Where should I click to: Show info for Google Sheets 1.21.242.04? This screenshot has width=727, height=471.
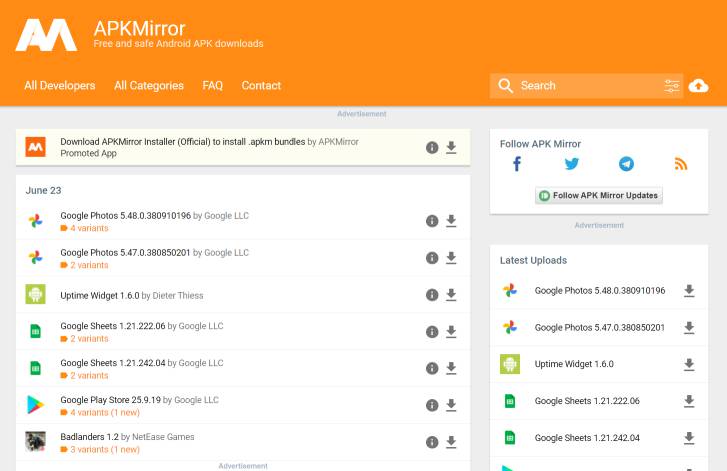pos(432,368)
